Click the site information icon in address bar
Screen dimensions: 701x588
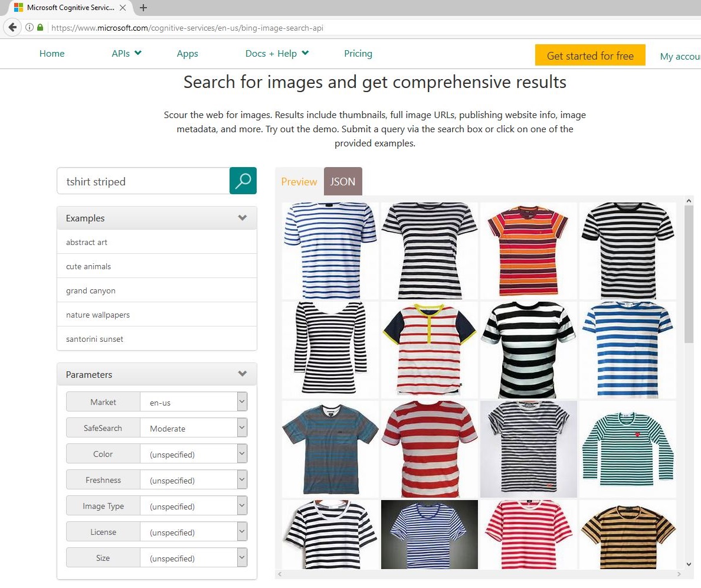(x=30, y=28)
